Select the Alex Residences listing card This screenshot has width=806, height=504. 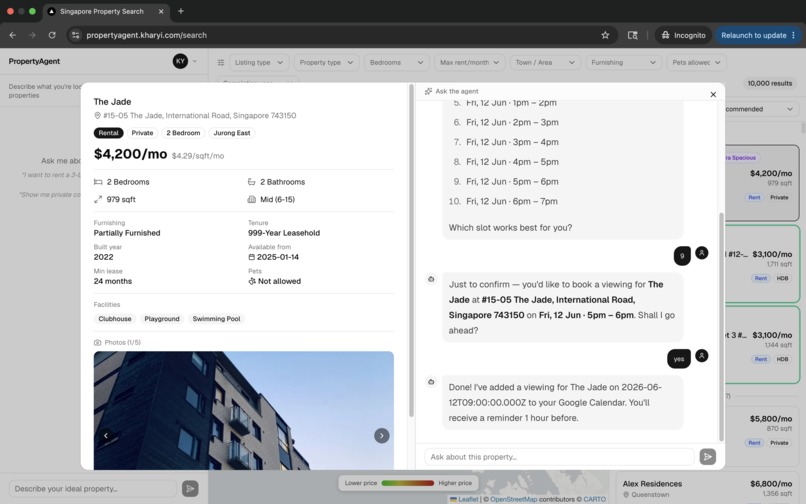click(707, 489)
